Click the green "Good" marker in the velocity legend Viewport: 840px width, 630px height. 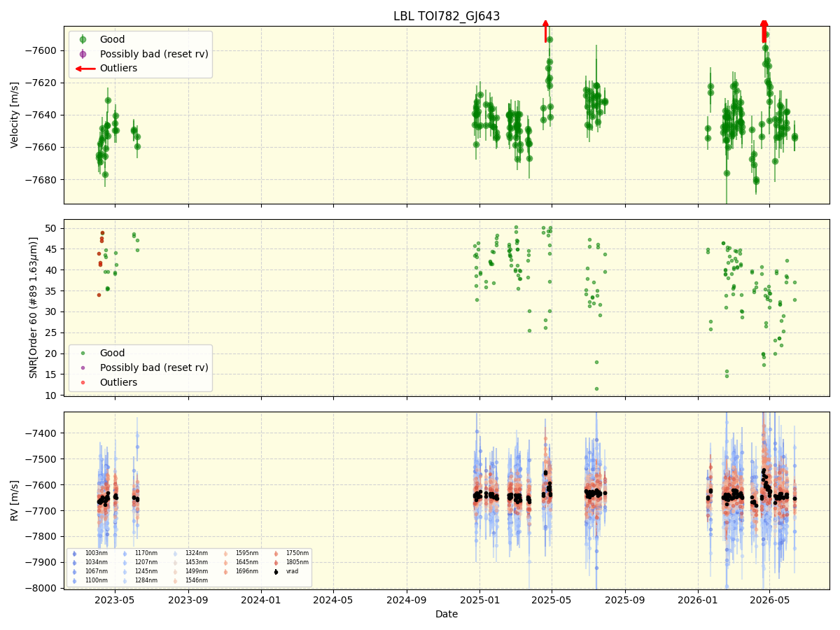coord(83,39)
